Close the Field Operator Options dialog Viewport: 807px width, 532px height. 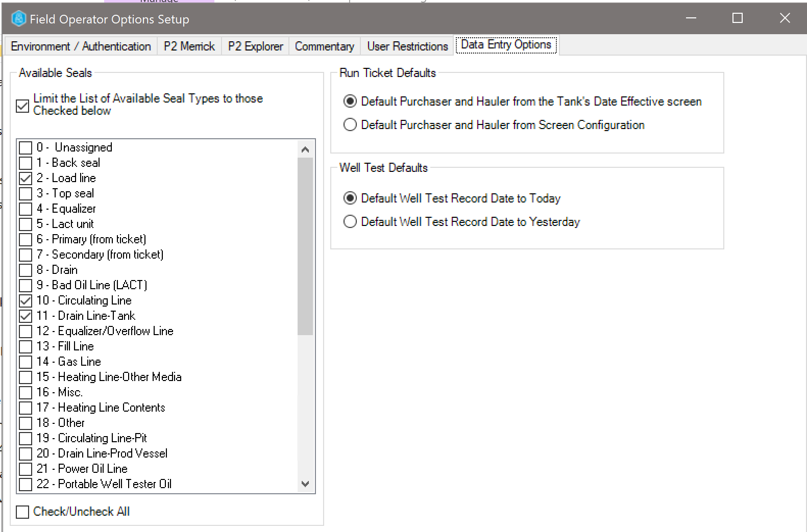785,18
